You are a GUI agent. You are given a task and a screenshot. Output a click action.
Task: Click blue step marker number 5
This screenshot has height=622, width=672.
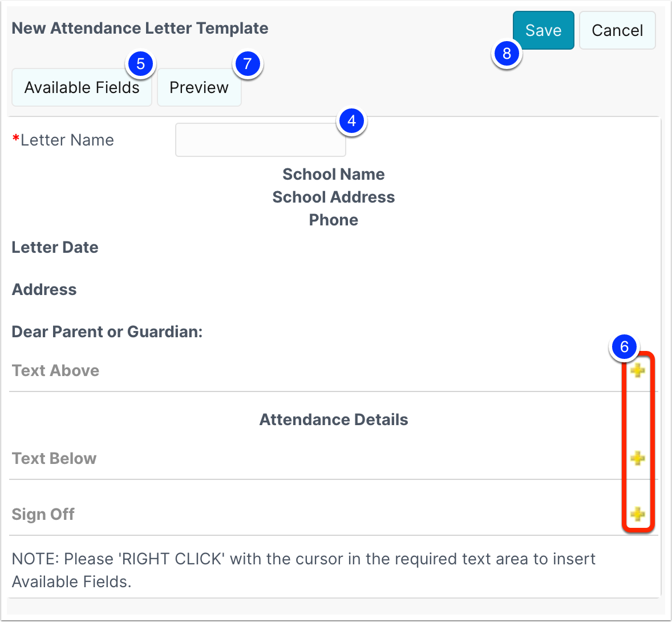(140, 64)
